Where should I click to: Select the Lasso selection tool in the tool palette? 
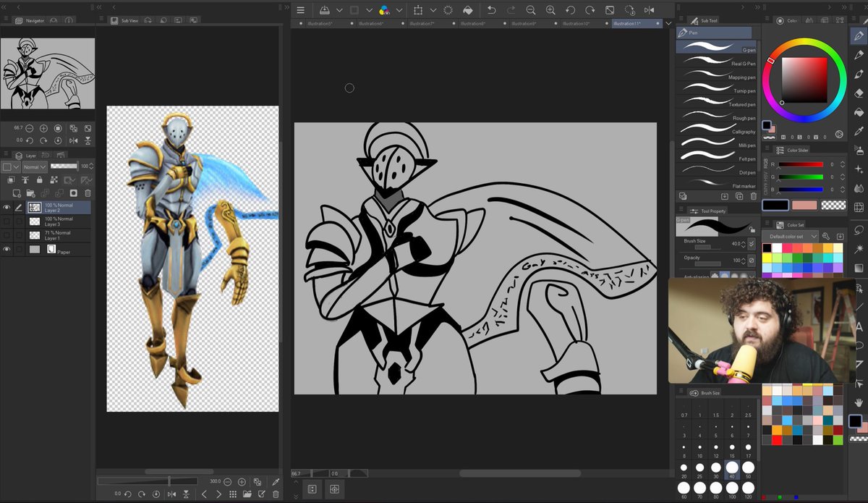coord(859,230)
